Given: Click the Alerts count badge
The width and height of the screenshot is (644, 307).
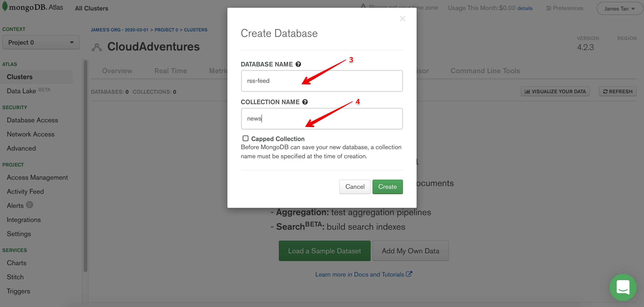Looking at the screenshot, I should [30, 205].
